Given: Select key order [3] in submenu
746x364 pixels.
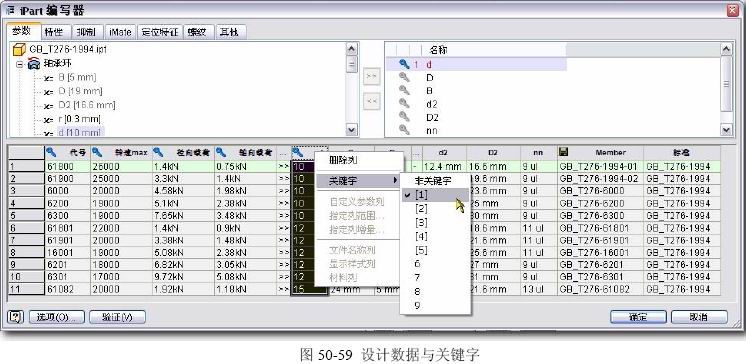Looking at the screenshot, I should (x=435, y=222).
